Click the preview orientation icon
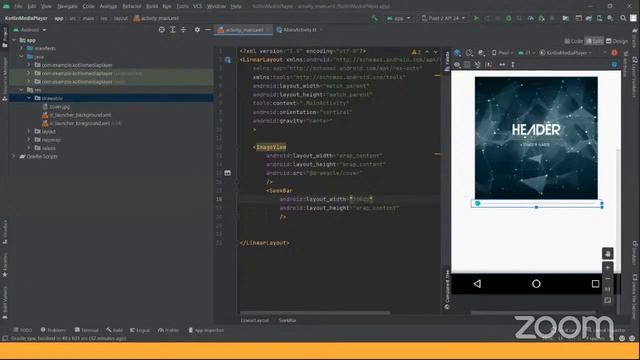Screen dimensions: 640x360 (469, 53)
